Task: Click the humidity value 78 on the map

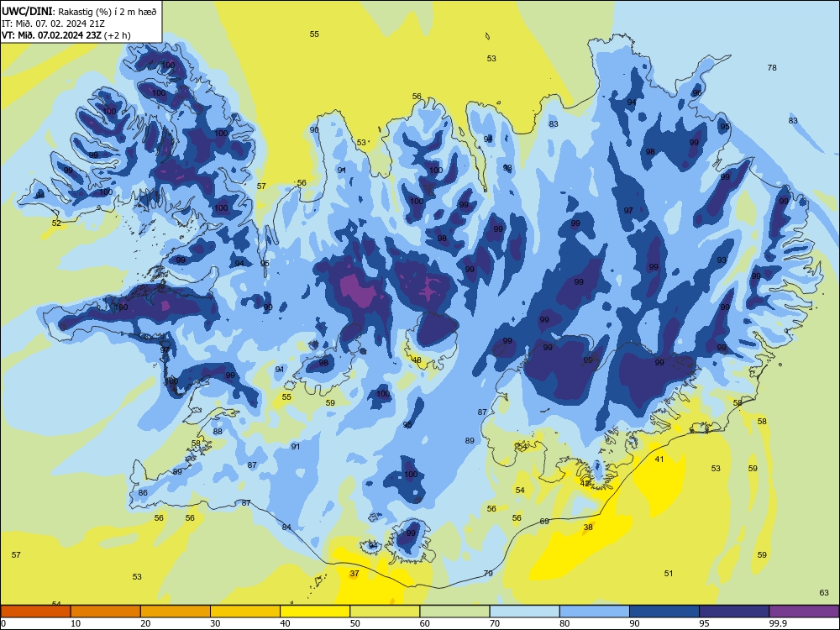Action: [x=772, y=67]
